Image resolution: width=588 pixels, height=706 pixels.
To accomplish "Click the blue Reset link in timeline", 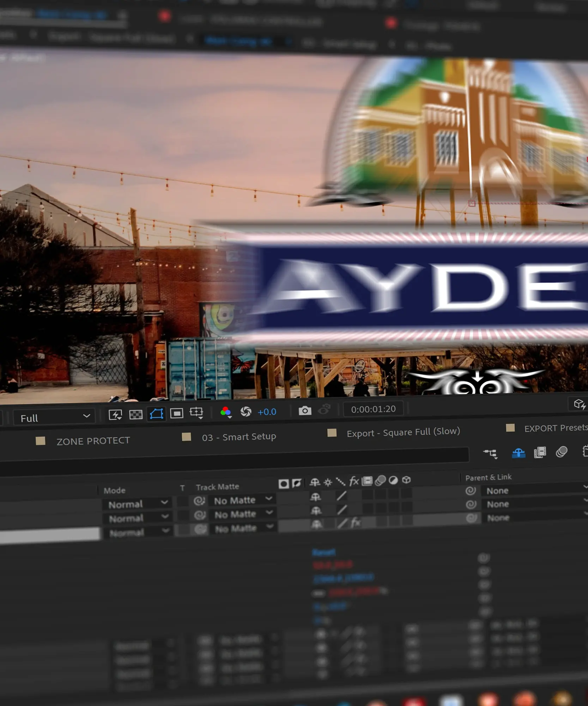I will coord(323,552).
